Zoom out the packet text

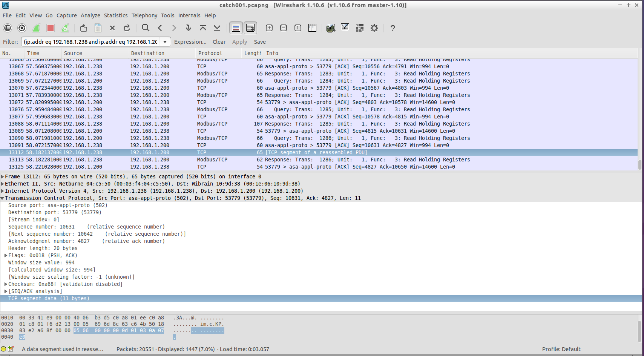[284, 28]
